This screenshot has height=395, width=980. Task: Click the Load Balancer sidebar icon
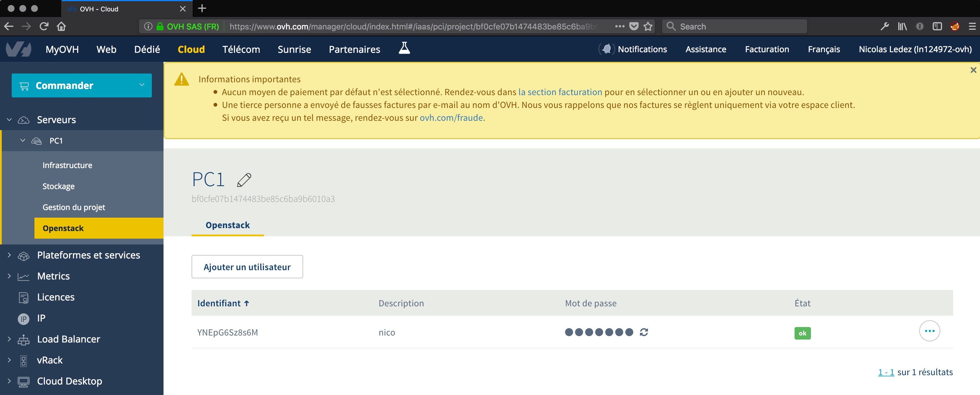(24, 340)
